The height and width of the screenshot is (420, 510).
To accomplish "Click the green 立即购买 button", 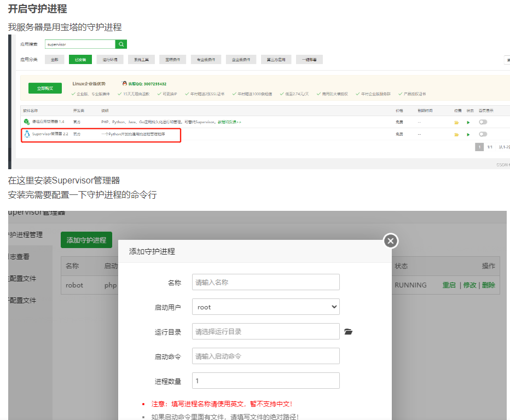I will (x=45, y=88).
